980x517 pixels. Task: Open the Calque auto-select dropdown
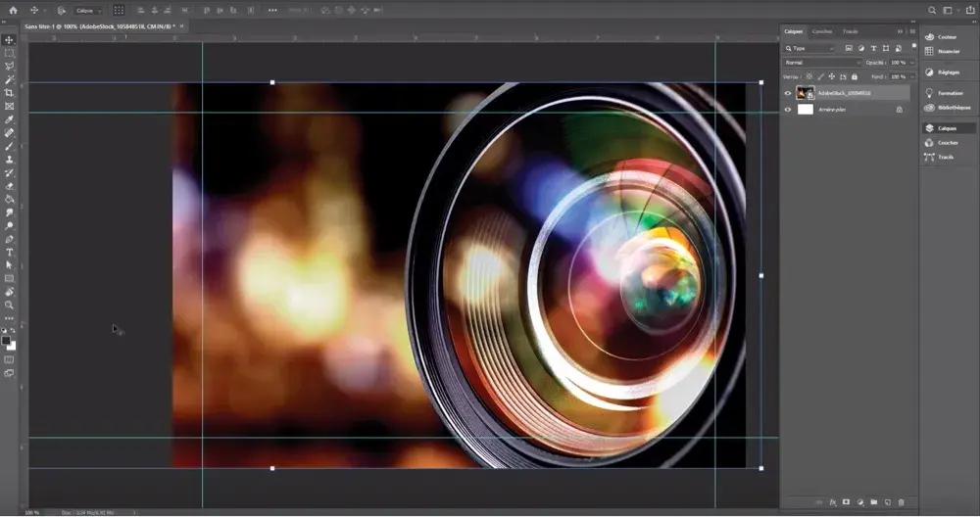coord(88,11)
